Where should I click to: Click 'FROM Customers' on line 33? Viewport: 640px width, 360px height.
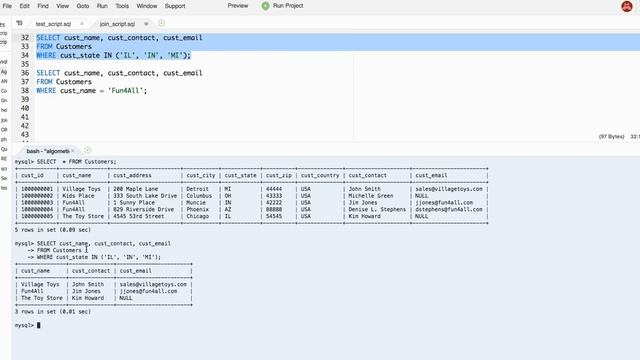(64, 47)
